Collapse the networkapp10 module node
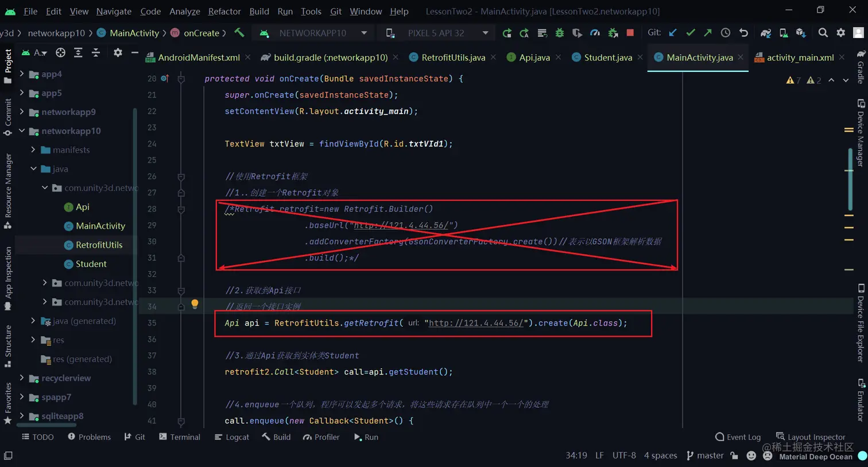This screenshot has width=868, height=467. pyautogui.click(x=22, y=131)
